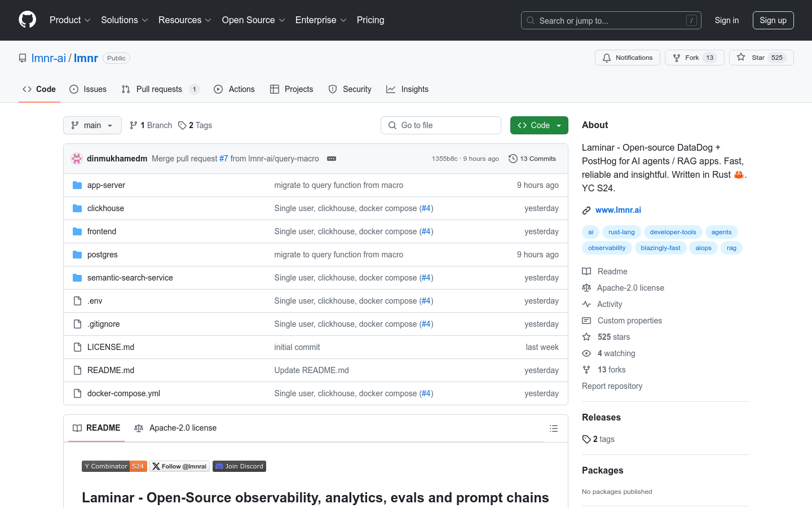Screen dimensions: 812x508
Task: Click the bell icon in Notifications
Action: (x=607, y=58)
